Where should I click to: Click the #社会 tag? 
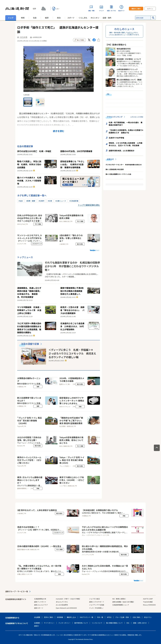[x=20, y=201]
